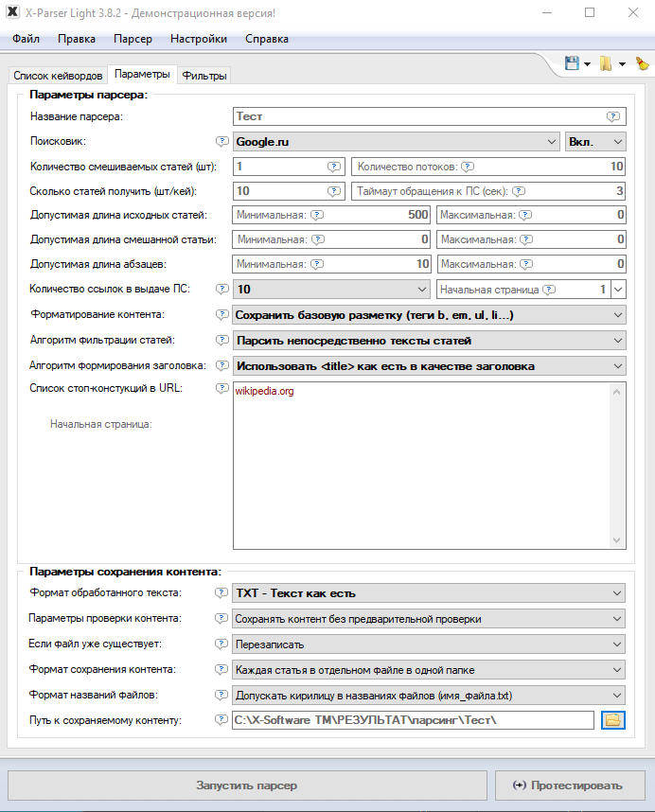Help icon for Количество ссылок в выдаче ПС

point(222,289)
